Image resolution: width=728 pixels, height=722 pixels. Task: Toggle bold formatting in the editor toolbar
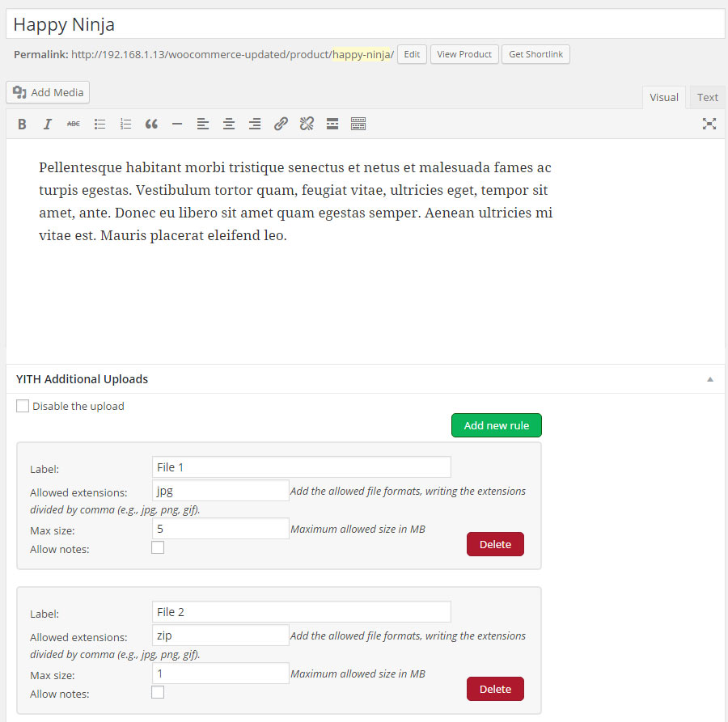(22, 124)
